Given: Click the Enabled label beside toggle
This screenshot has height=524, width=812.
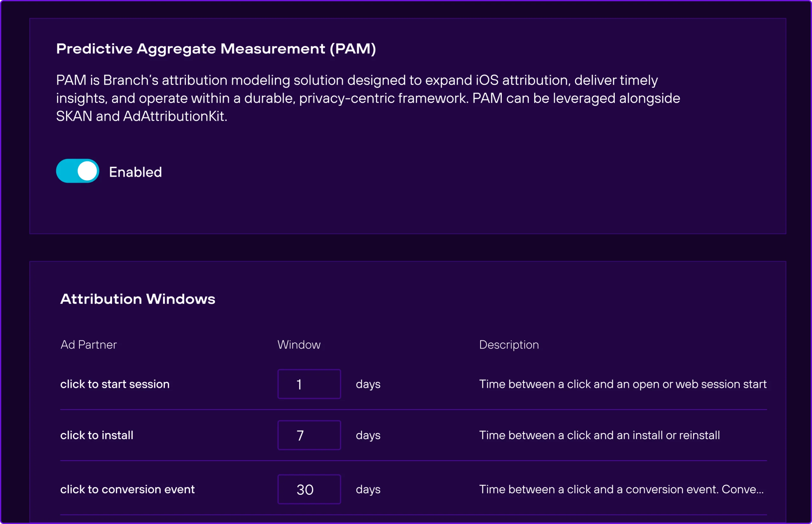Looking at the screenshot, I should [x=135, y=172].
